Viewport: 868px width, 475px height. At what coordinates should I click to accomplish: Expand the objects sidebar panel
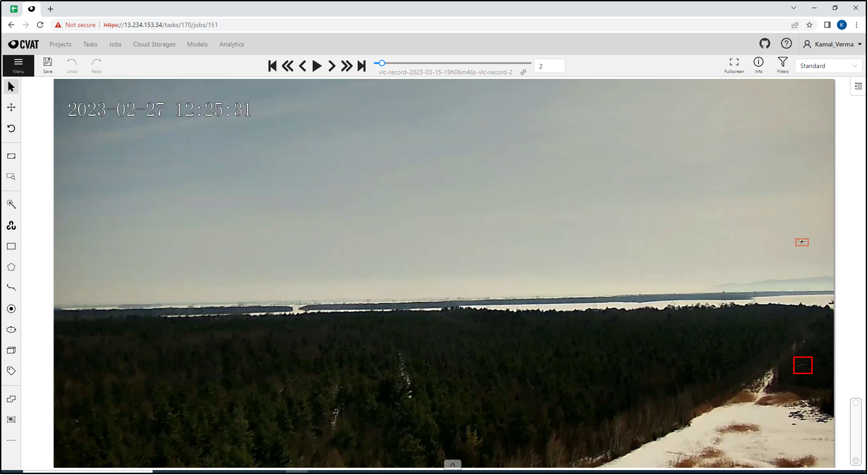(858, 86)
